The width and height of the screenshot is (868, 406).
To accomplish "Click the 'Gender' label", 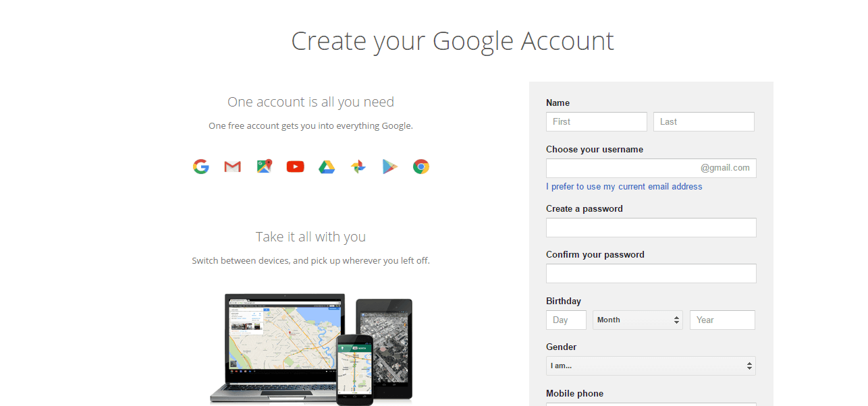I will coord(562,347).
